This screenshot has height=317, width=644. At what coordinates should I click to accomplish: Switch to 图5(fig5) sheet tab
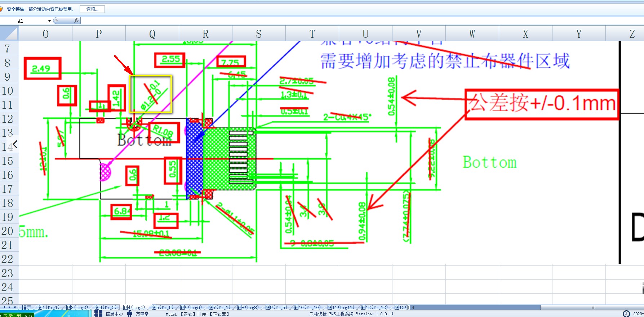click(x=163, y=307)
